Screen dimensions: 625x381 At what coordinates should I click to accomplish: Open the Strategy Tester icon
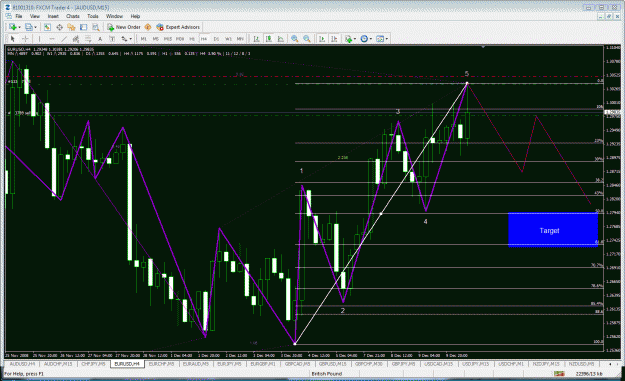(96, 27)
